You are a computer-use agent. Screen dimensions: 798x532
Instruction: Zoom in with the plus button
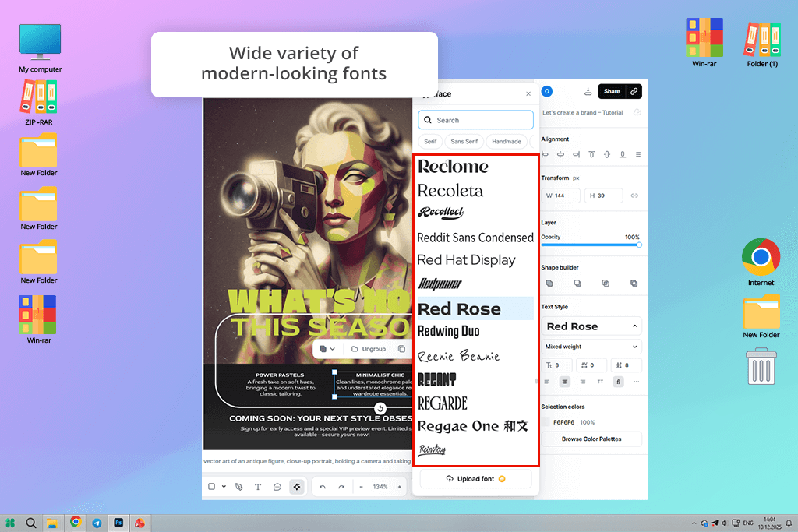click(400, 487)
